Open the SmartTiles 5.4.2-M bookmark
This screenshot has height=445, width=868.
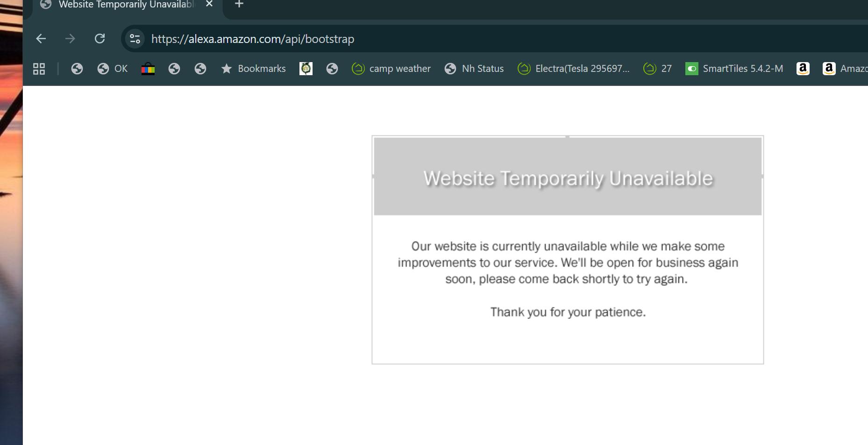pos(734,69)
